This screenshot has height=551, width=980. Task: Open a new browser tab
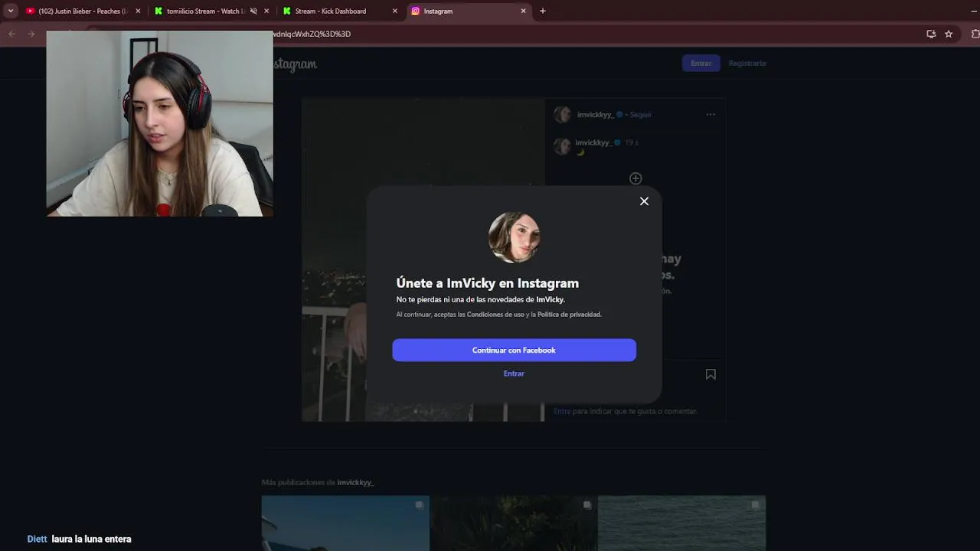pyautogui.click(x=543, y=11)
